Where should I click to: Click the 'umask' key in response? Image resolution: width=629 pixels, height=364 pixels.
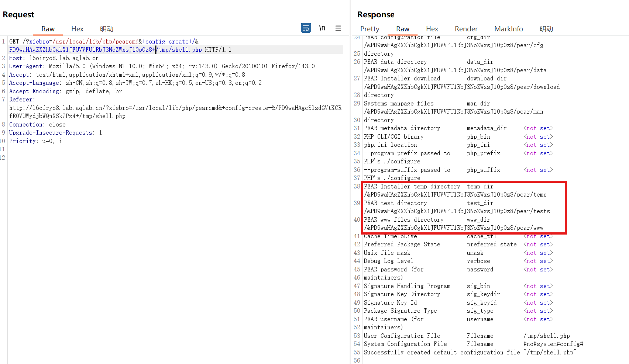475,253
